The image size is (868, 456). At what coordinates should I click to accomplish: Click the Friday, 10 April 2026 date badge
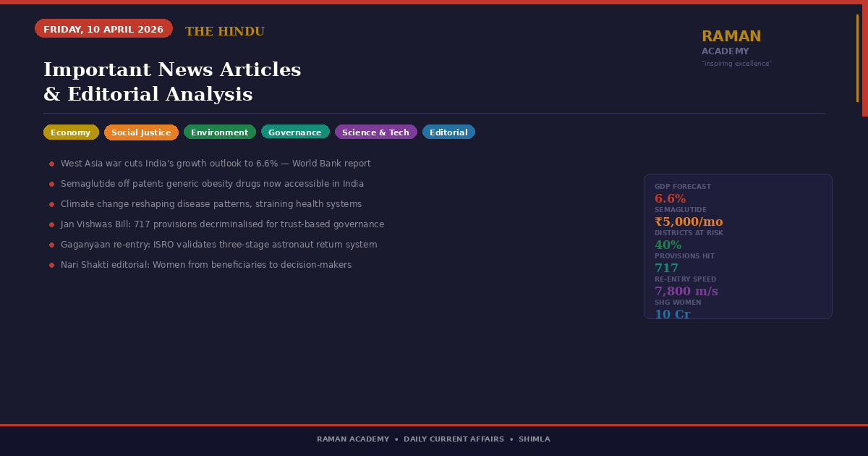click(x=103, y=29)
